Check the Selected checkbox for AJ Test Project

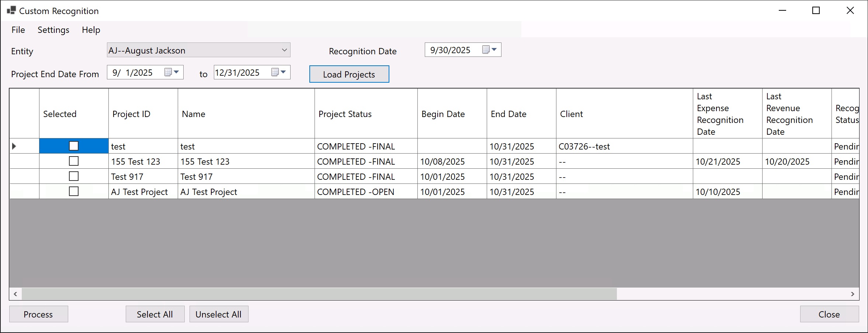pyautogui.click(x=74, y=191)
